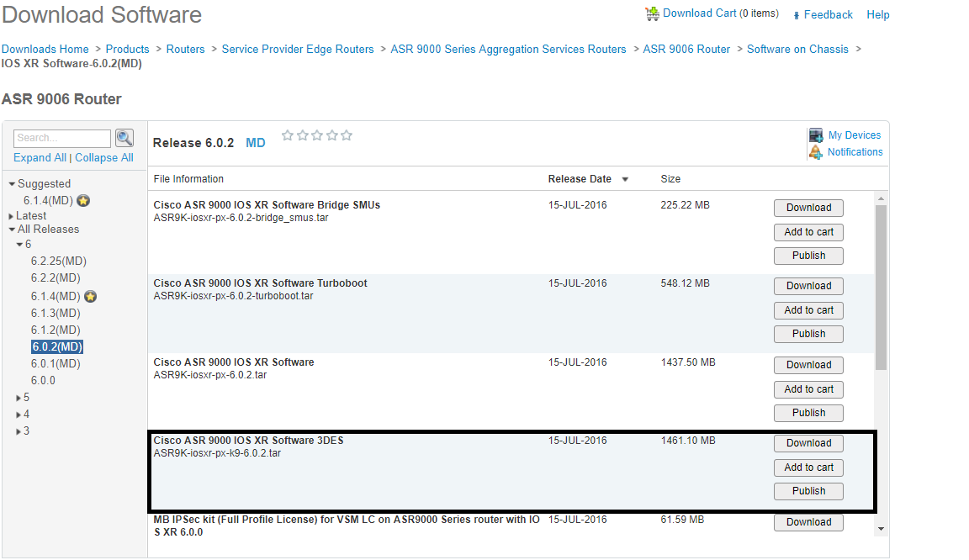
Task: Click the search magnifier icon in sidebar
Action: point(124,138)
